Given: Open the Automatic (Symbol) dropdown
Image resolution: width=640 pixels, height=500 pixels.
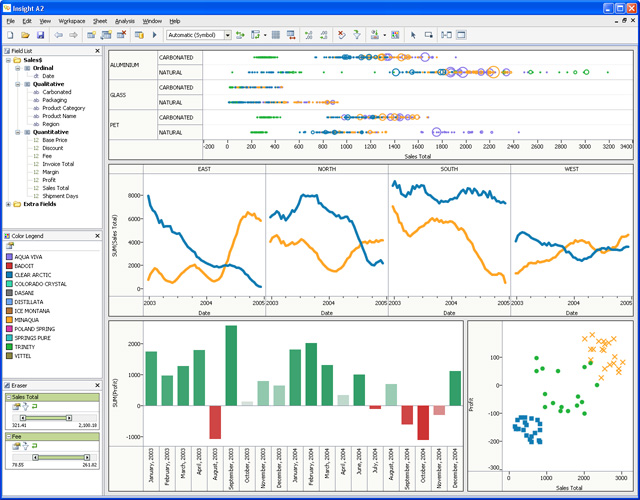Looking at the screenshot, I should point(227,35).
